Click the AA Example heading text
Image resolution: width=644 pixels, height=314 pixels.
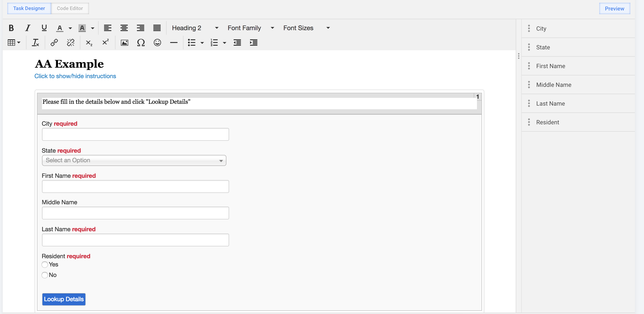[69, 64]
